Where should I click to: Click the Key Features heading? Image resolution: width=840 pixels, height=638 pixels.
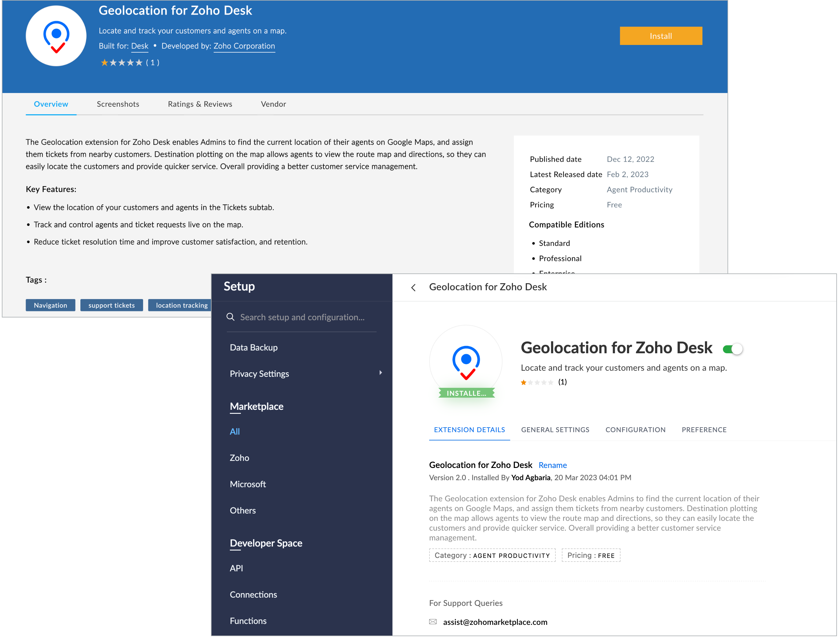(51, 189)
